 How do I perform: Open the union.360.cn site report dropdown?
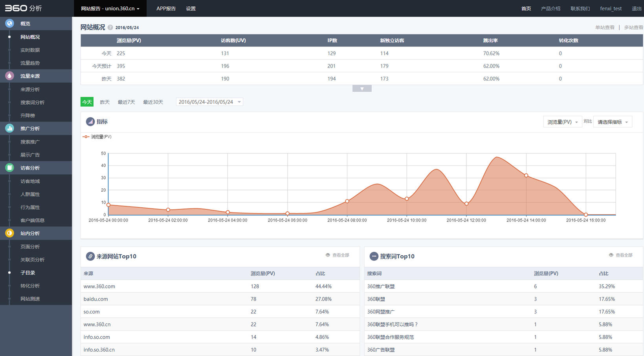110,9
